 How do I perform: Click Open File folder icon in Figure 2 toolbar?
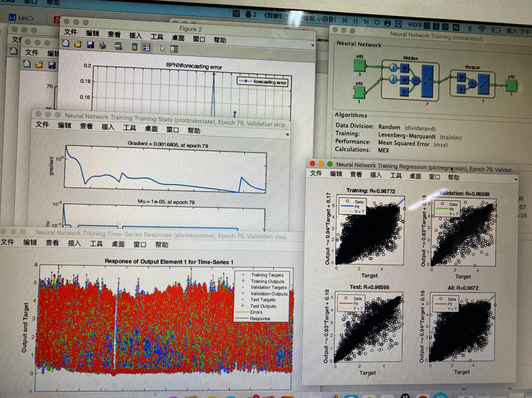[78, 44]
